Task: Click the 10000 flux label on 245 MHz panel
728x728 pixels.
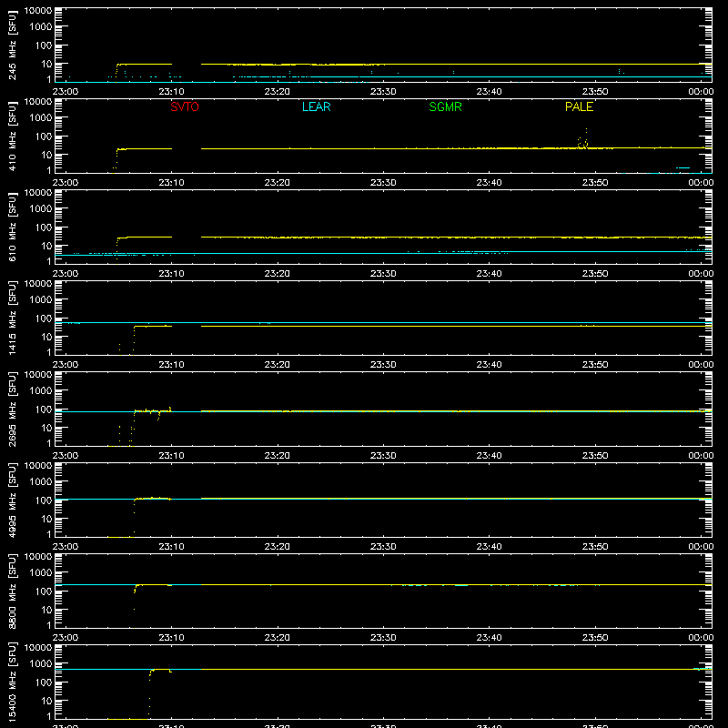Action: 38,11
